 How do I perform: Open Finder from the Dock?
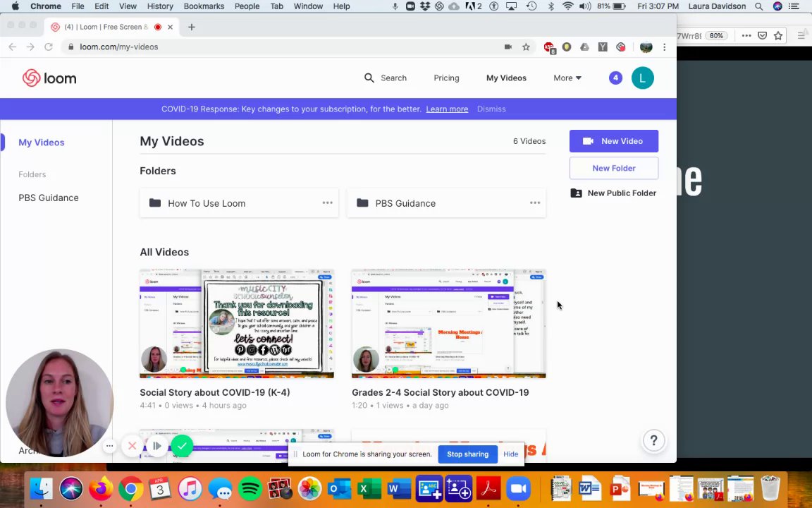pyautogui.click(x=41, y=489)
